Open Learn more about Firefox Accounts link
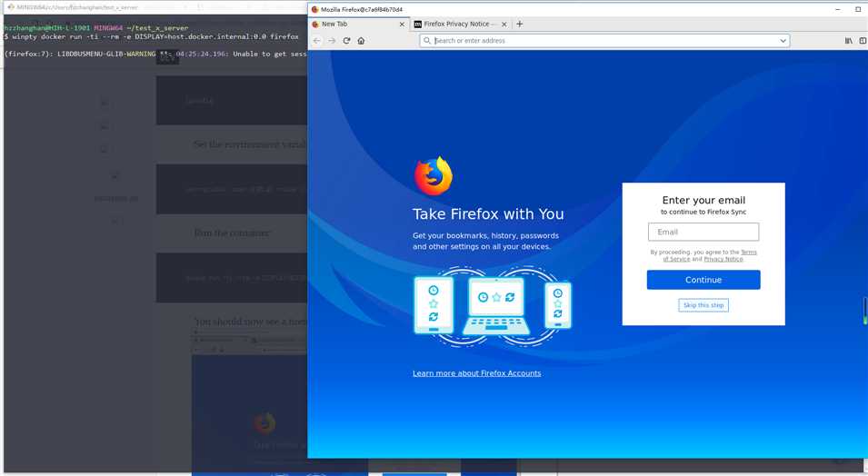 tap(476, 373)
